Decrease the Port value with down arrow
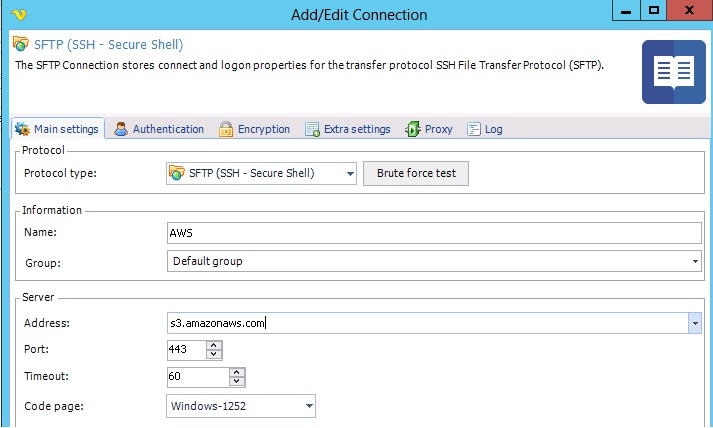The height and width of the screenshot is (428, 713). (213, 354)
